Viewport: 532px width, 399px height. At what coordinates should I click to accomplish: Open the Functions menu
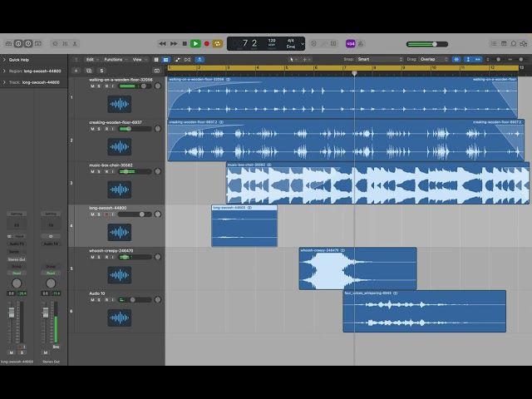pos(116,60)
